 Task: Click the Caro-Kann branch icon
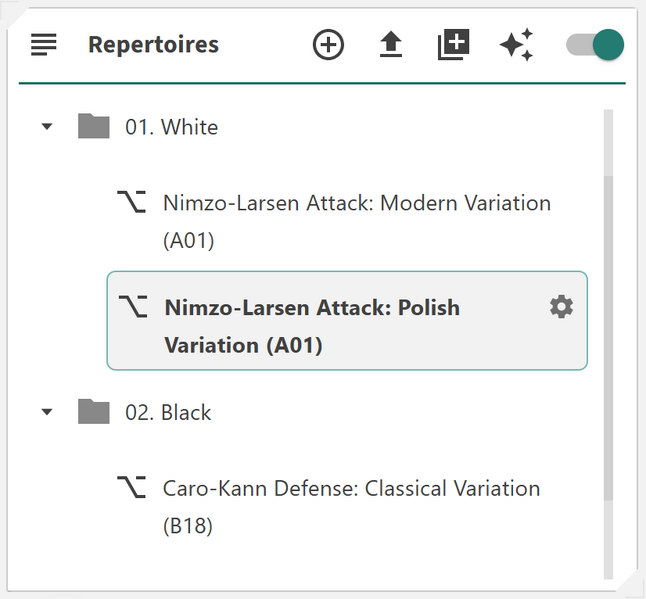coord(131,488)
